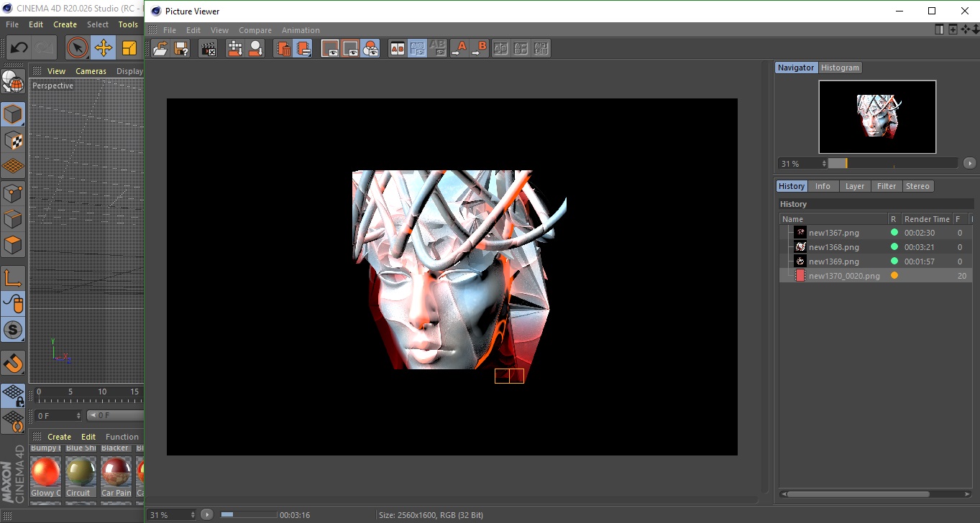Select the Scale tool in Cinema 4D
Viewport: 980px width, 523px height.
tap(129, 48)
